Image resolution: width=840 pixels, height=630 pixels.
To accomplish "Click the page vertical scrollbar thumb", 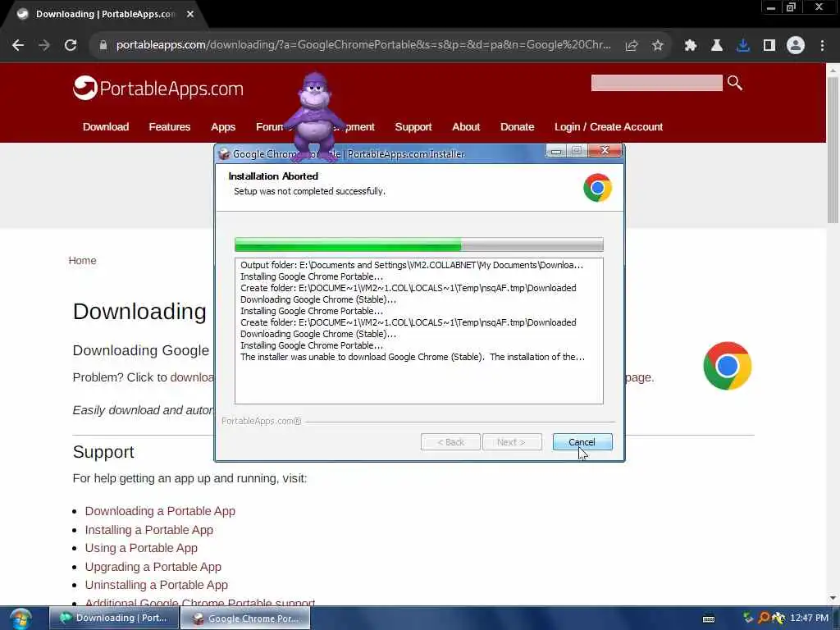I will (x=833, y=150).
